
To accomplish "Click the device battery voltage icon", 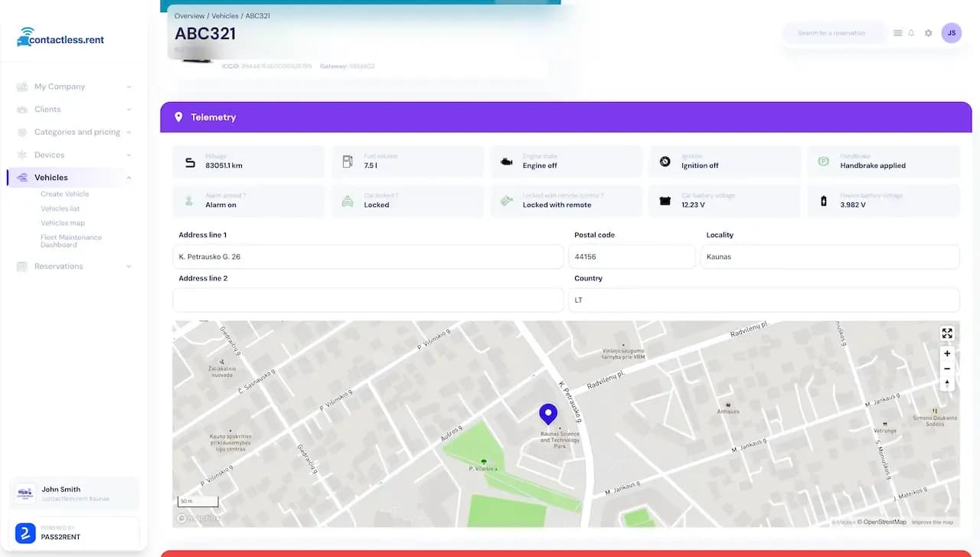I will (x=822, y=200).
